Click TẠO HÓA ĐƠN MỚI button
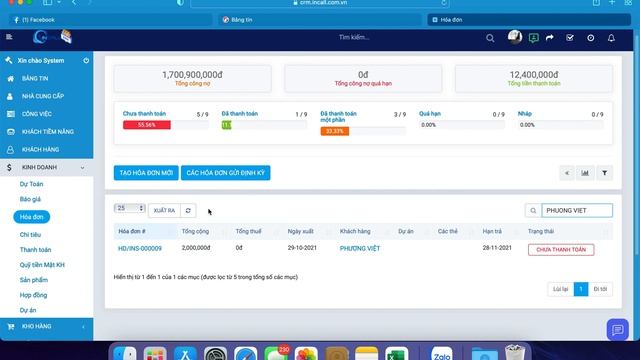The width and height of the screenshot is (640, 360). 146,173
